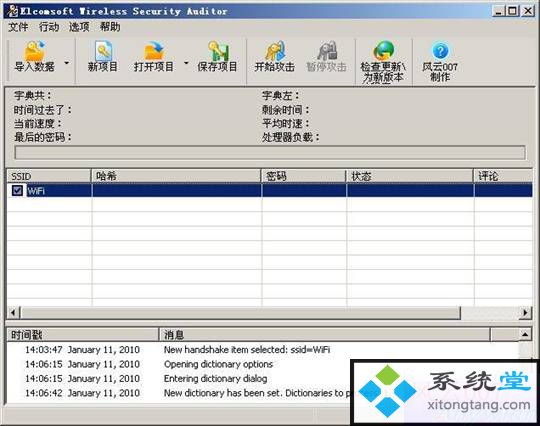Click the 当前速度 label
The height and width of the screenshot is (426, 540).
click(38, 123)
